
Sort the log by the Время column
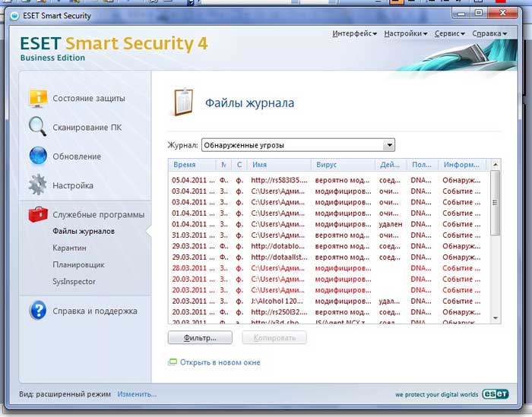coord(192,165)
